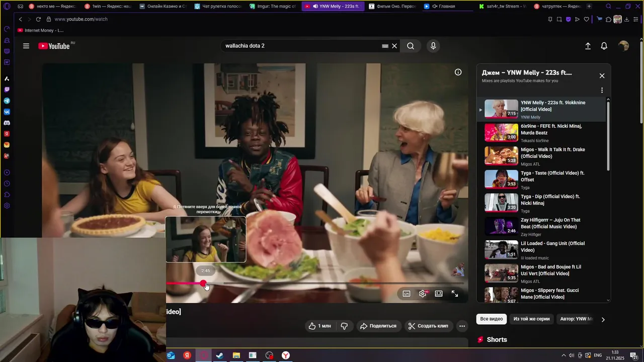The width and height of the screenshot is (644, 362).
Task: Toggle subtitles in the player
Action: pyautogui.click(x=407, y=294)
